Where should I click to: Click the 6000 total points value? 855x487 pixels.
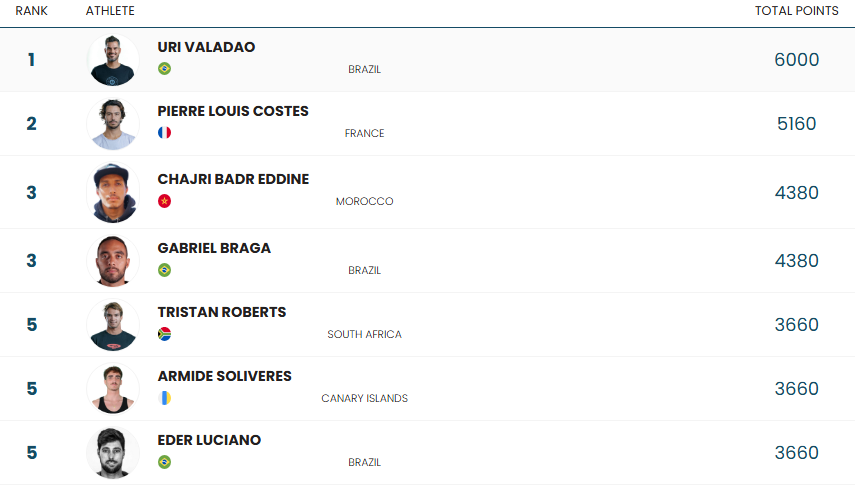(x=796, y=59)
